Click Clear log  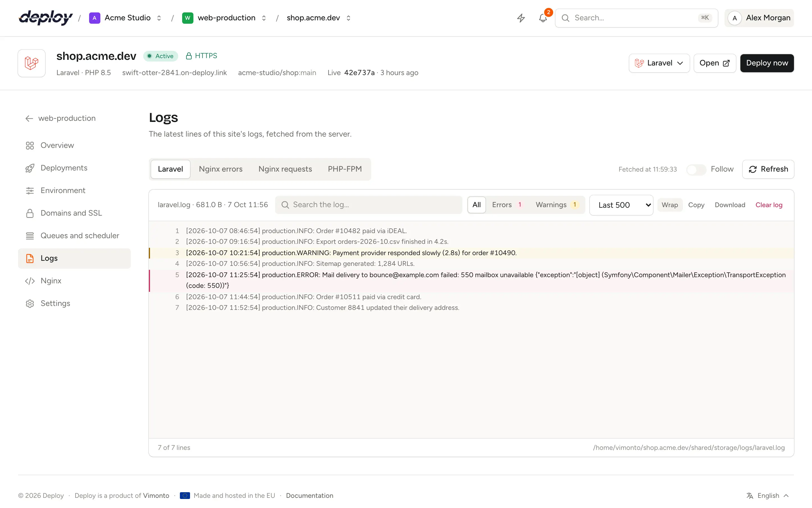point(769,205)
